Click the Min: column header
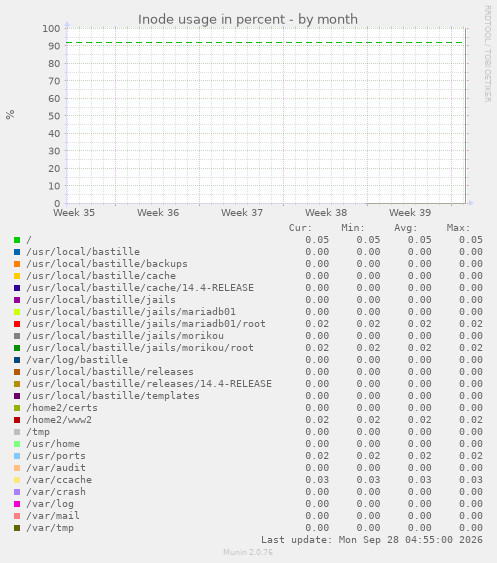Viewport: 497px width, 563px height. tap(353, 228)
